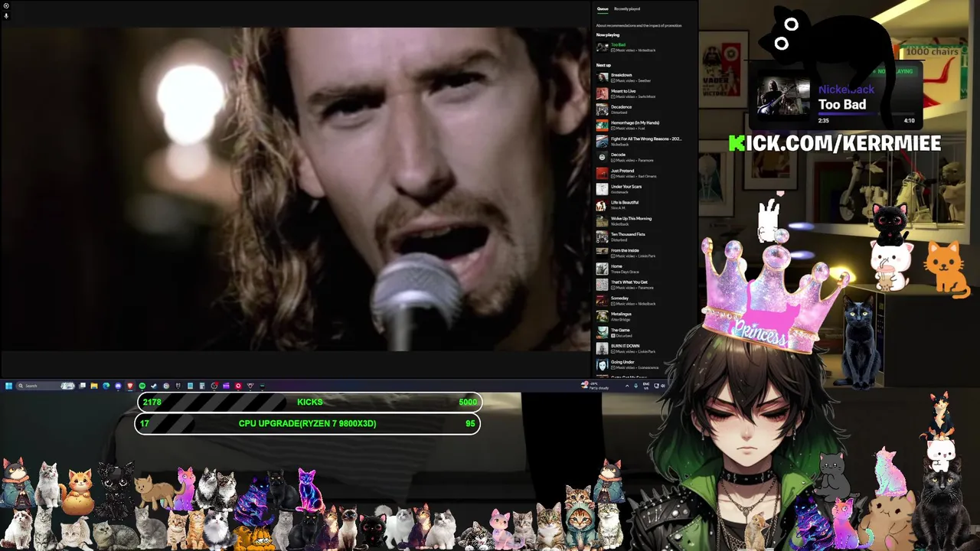
Task: Open the Recently played tab
Action: point(627,9)
